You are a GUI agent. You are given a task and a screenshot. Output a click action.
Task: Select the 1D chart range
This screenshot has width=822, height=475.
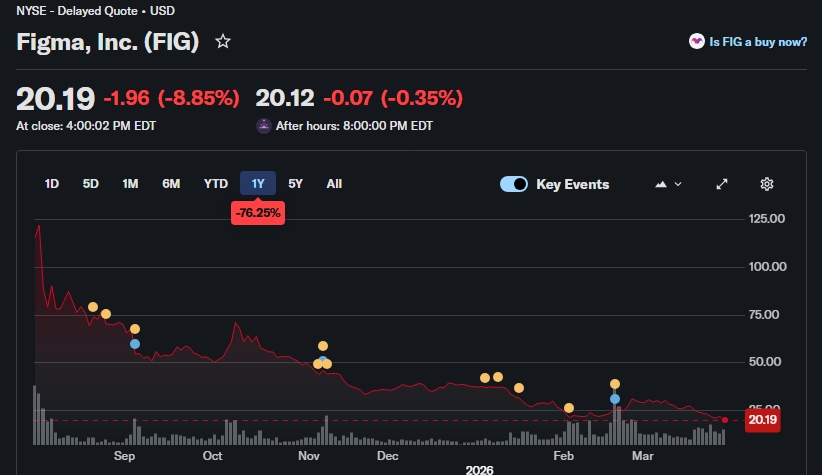tap(51, 183)
